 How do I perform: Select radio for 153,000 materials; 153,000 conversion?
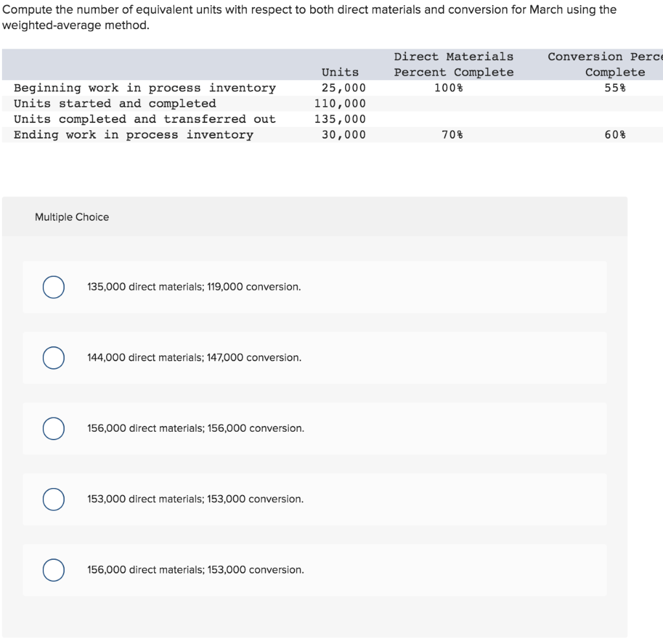coord(54,500)
